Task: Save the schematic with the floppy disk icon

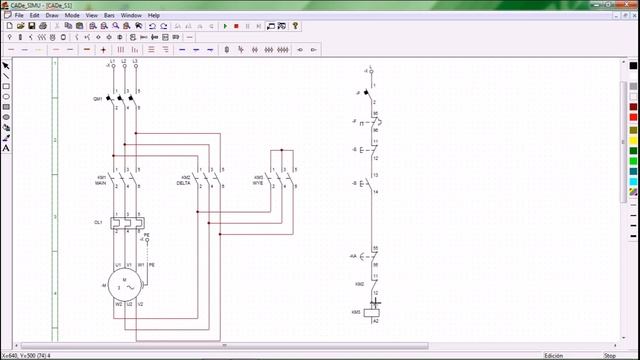Action: tap(31, 26)
